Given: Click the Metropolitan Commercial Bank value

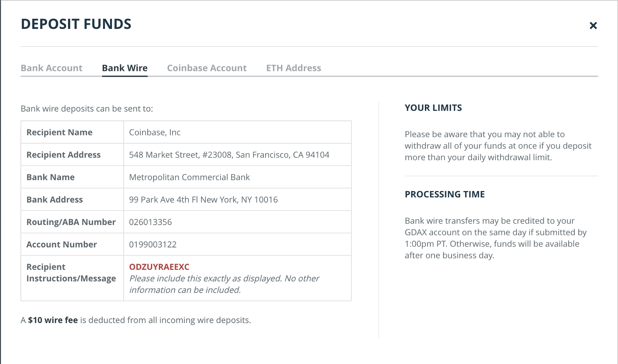Looking at the screenshot, I should click(x=189, y=178).
